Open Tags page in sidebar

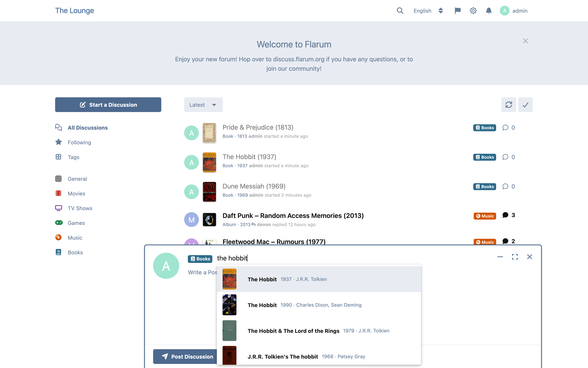[x=68, y=157]
